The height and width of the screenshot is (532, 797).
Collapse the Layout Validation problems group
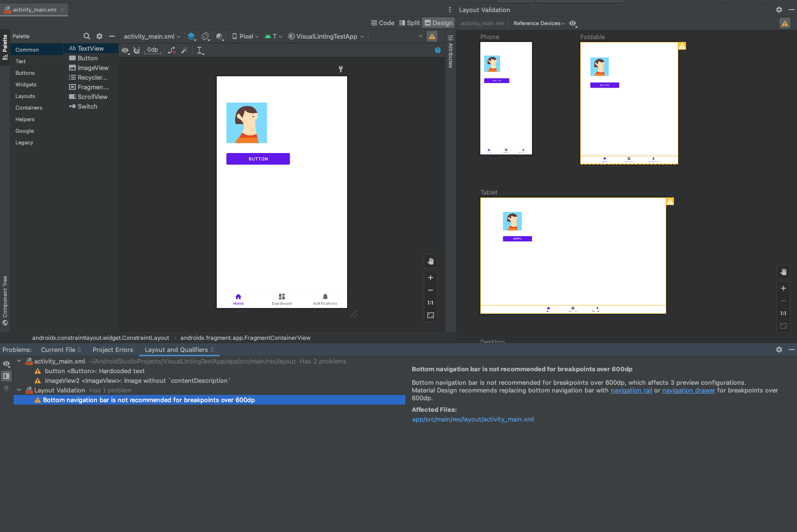[19, 390]
